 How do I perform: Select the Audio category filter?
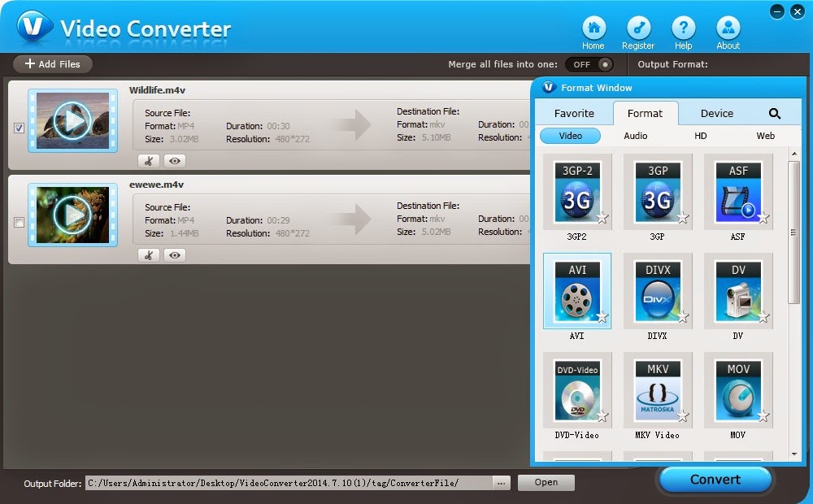[636, 136]
